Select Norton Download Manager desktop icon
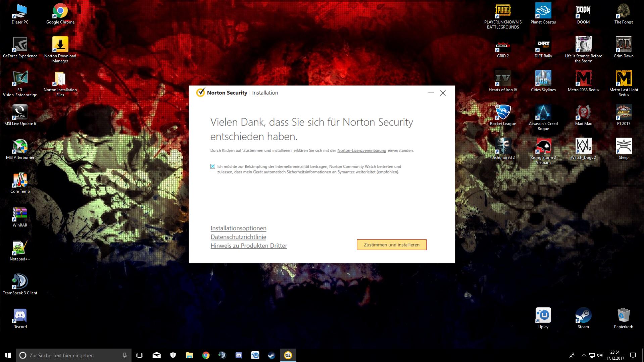Viewport: 644px width, 362px height. tap(60, 50)
